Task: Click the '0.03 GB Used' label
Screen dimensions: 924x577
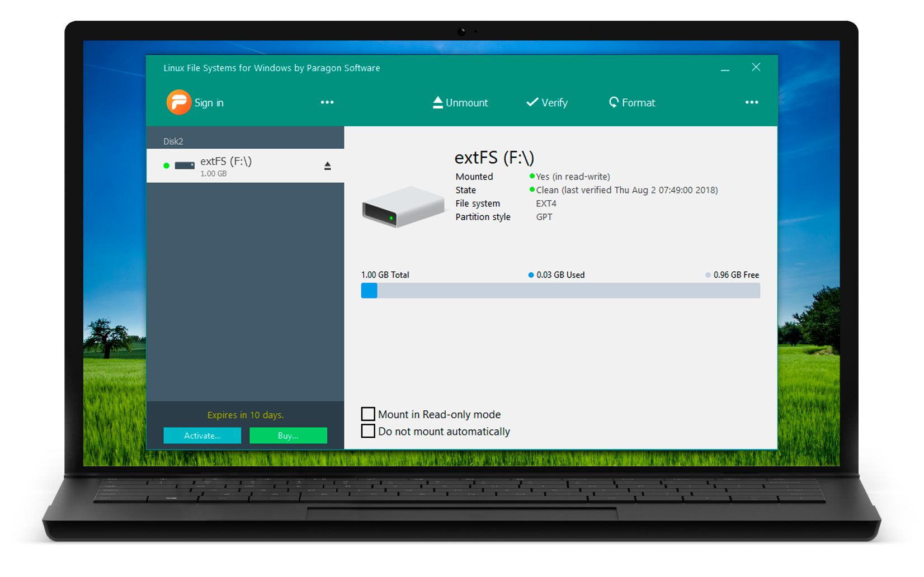Action: point(560,275)
